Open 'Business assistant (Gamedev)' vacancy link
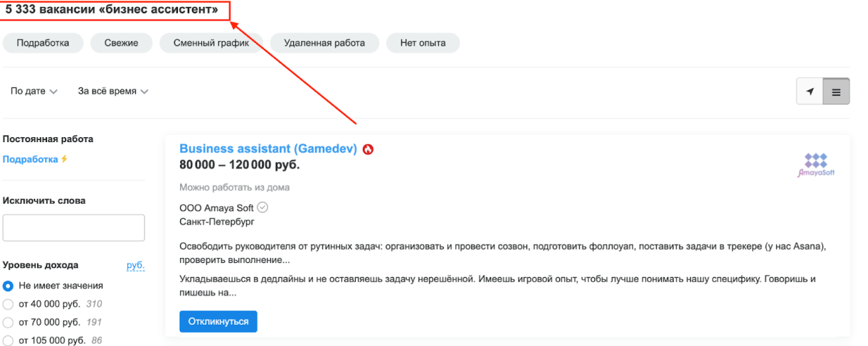This screenshot has width=868, height=346. (x=268, y=149)
